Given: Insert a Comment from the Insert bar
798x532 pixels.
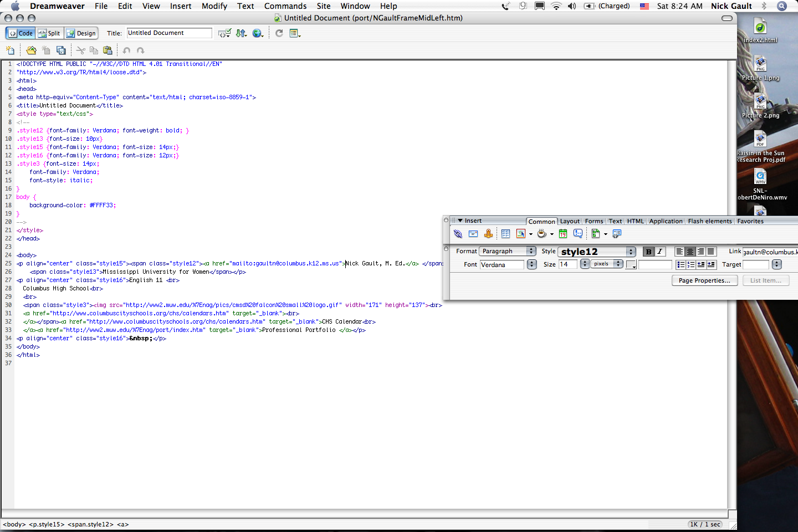Looking at the screenshot, I should (578, 234).
